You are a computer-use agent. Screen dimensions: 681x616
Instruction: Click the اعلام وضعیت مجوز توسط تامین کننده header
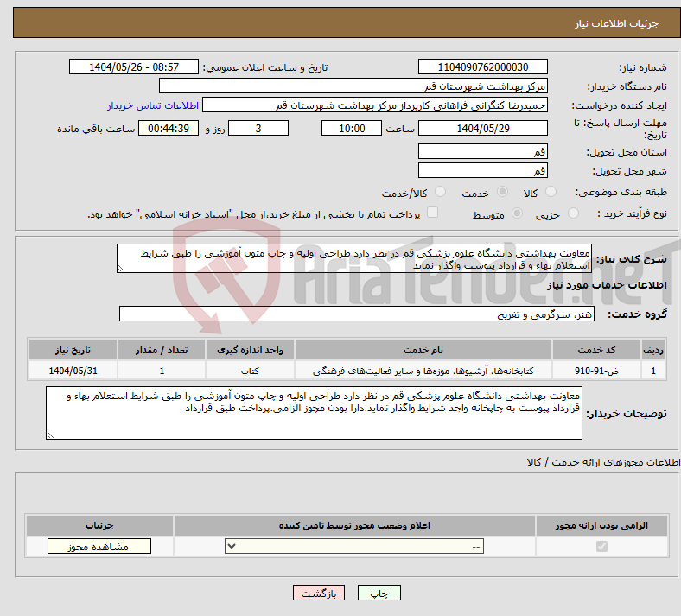354,525
